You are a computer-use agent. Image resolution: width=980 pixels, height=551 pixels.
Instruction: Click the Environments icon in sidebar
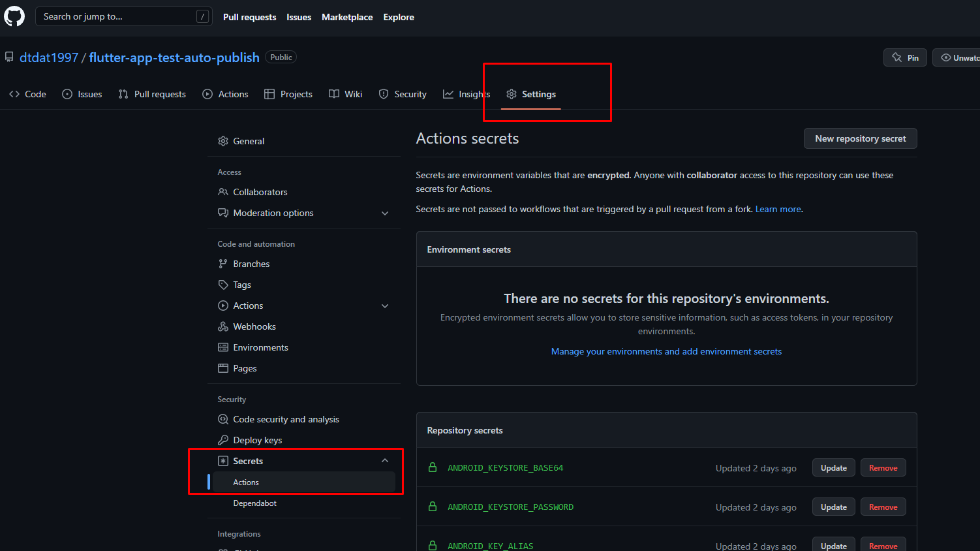tap(223, 347)
